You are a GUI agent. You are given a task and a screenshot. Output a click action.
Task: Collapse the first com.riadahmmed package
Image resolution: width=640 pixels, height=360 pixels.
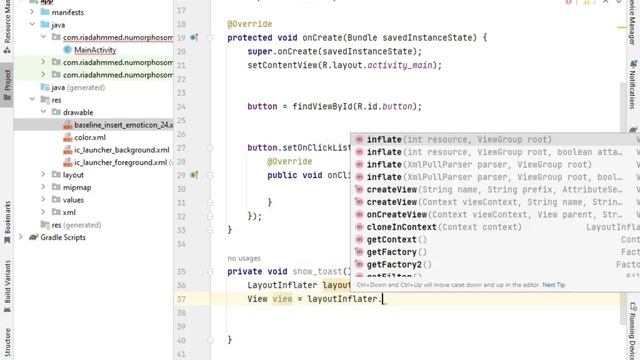[x=43, y=37]
